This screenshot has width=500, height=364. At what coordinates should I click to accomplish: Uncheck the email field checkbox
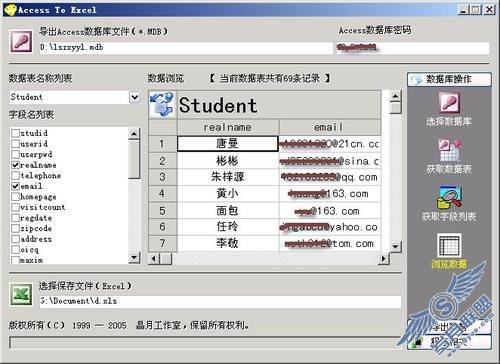coord(15,186)
